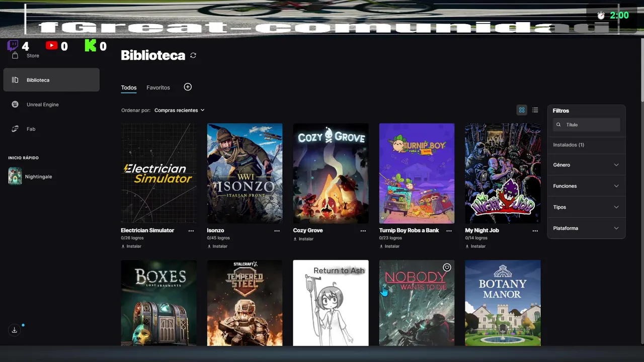Click the Kick viewer count icon
644x362 pixels.
click(x=90, y=46)
